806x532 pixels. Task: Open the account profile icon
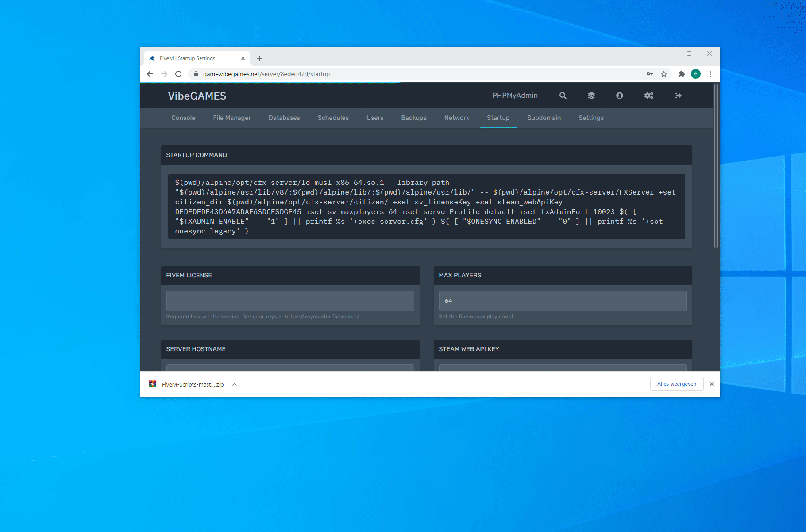[x=619, y=96]
